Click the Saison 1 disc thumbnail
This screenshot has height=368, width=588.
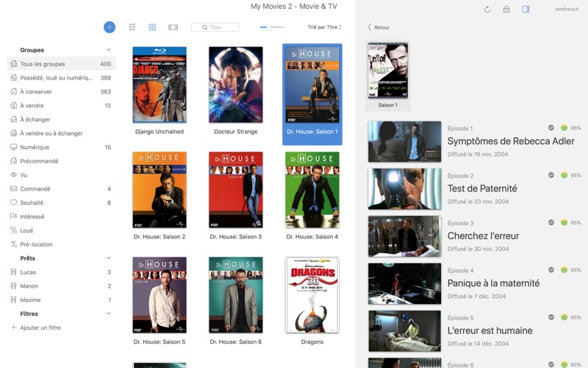[388, 70]
